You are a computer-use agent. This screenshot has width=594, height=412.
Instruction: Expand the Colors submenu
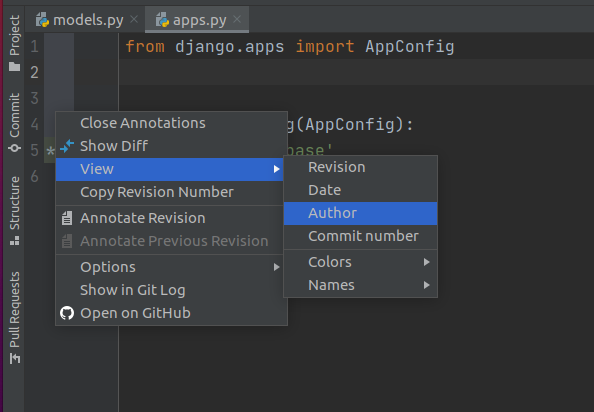(360, 262)
